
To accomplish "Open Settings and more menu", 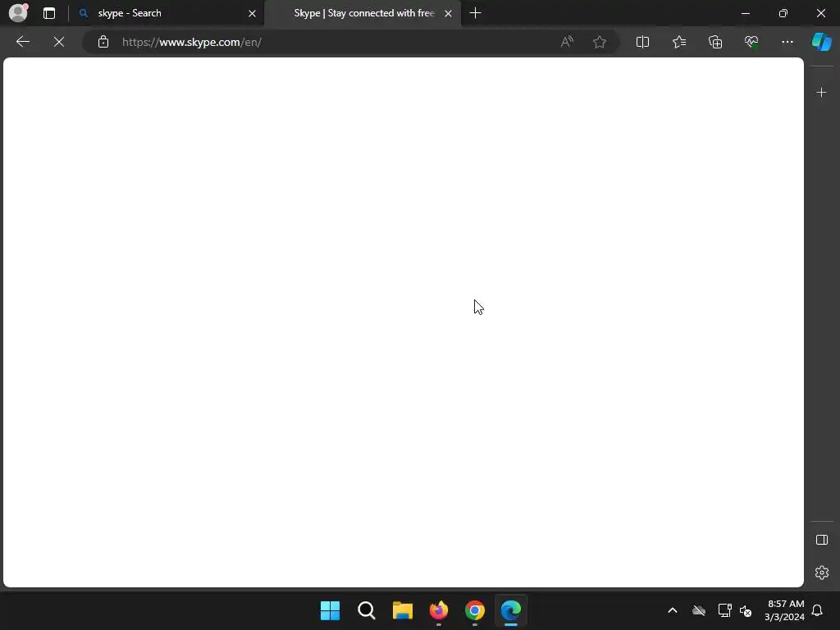I will coord(787,42).
